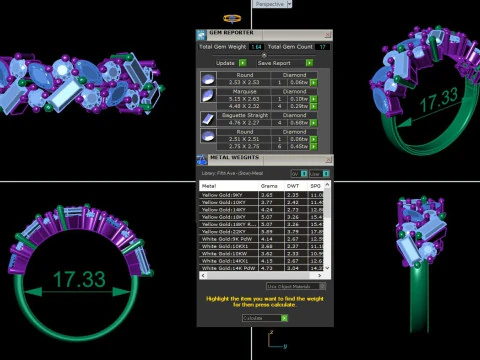Viewport: 480px width, 360px height.
Task: Open the Perspective viewport dropdown arrow
Action: click(x=289, y=4)
